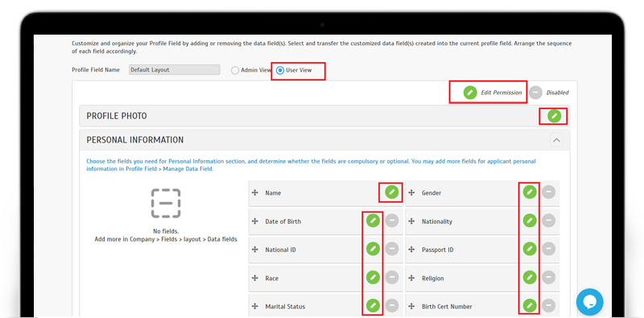Disable the Gender field

pyautogui.click(x=549, y=192)
